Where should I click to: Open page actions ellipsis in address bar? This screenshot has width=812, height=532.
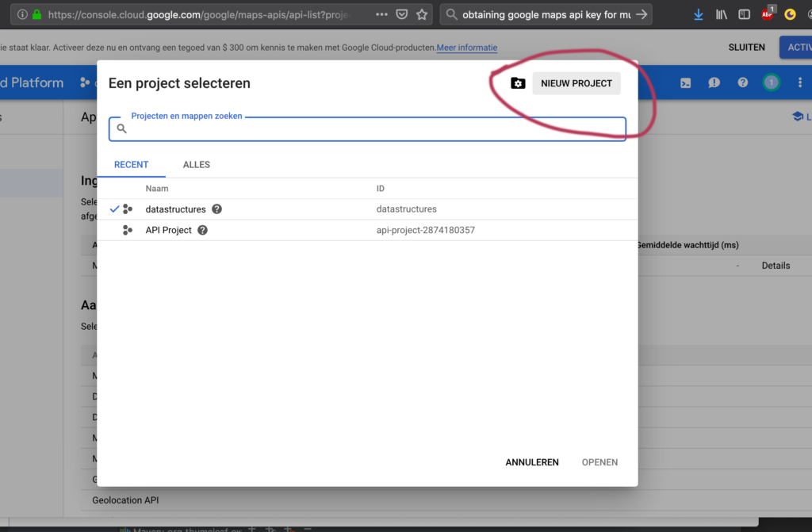coord(381,14)
